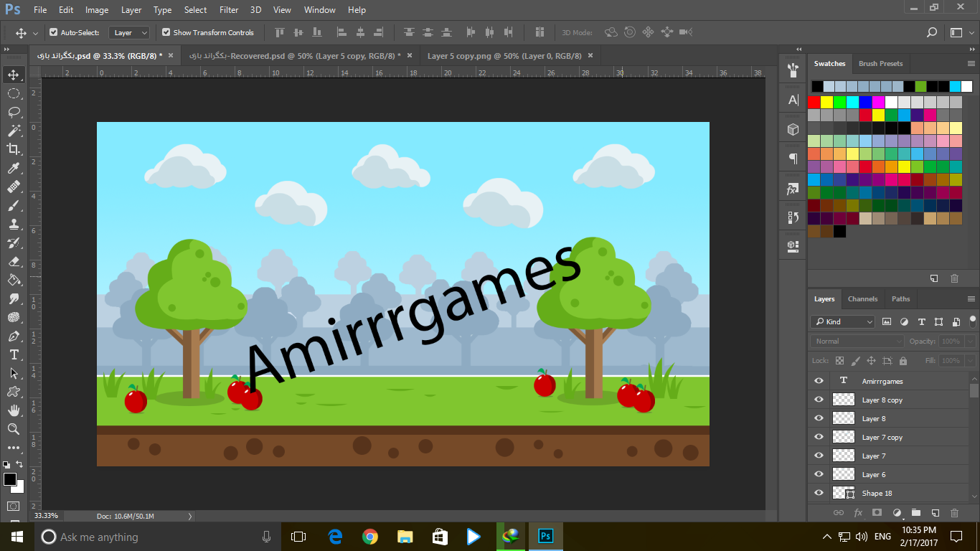
Task: Open the Character panel icon
Action: 793,100
